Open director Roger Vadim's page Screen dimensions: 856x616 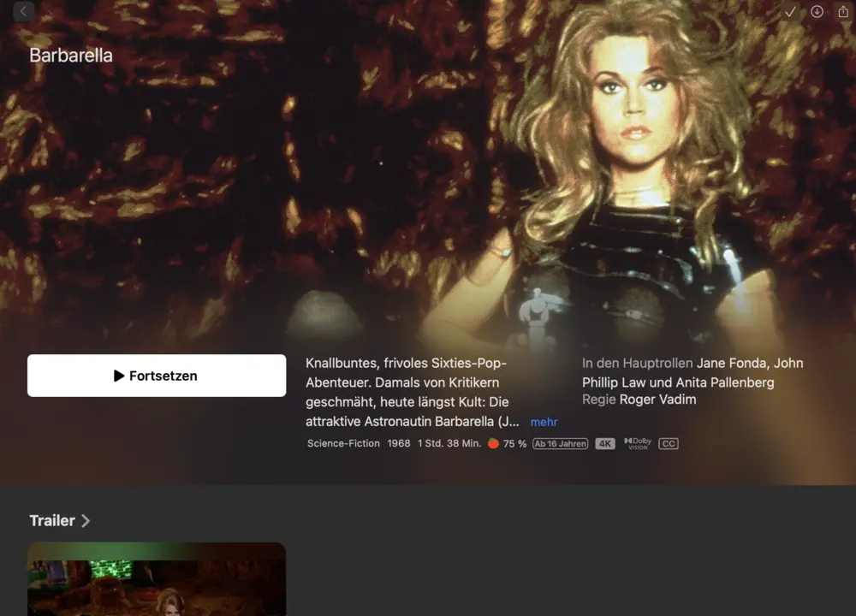pyautogui.click(x=657, y=400)
